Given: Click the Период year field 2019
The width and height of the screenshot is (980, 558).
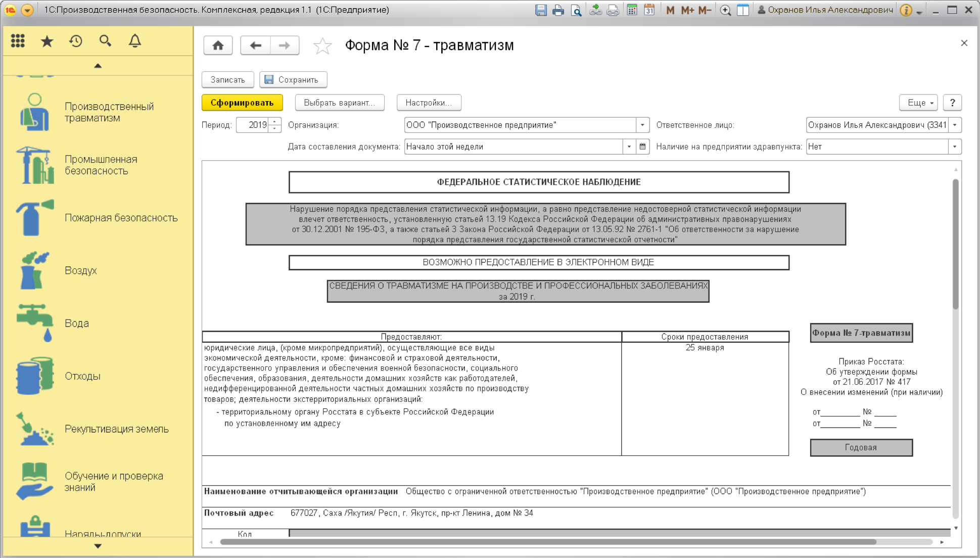Looking at the screenshot, I should [x=252, y=125].
